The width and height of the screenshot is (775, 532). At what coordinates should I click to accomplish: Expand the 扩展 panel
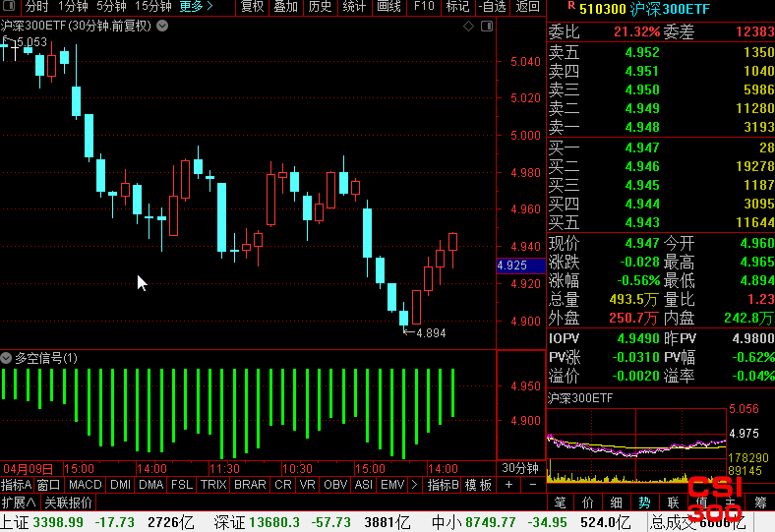pyautogui.click(x=20, y=502)
